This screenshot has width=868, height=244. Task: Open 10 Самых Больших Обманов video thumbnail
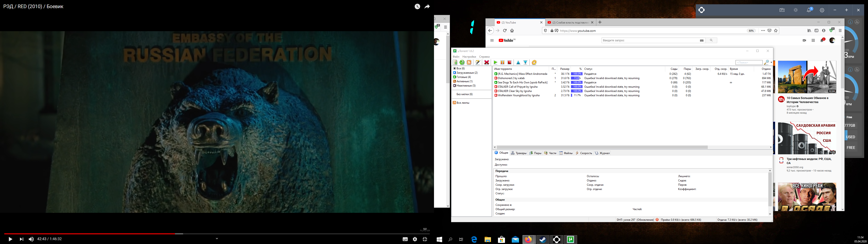(x=807, y=77)
